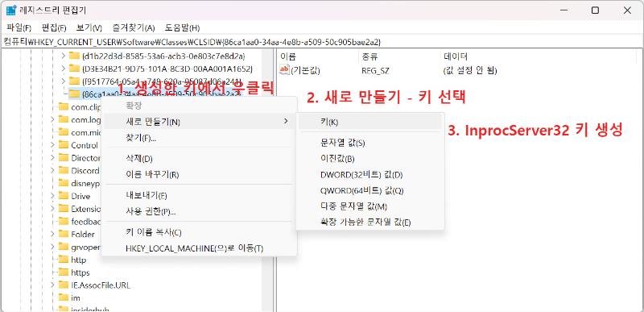Image resolution: width=644 pixels, height=312 pixels.
Task: Select 확장 가능한 문자열 값(E) option
Action: (x=370, y=223)
